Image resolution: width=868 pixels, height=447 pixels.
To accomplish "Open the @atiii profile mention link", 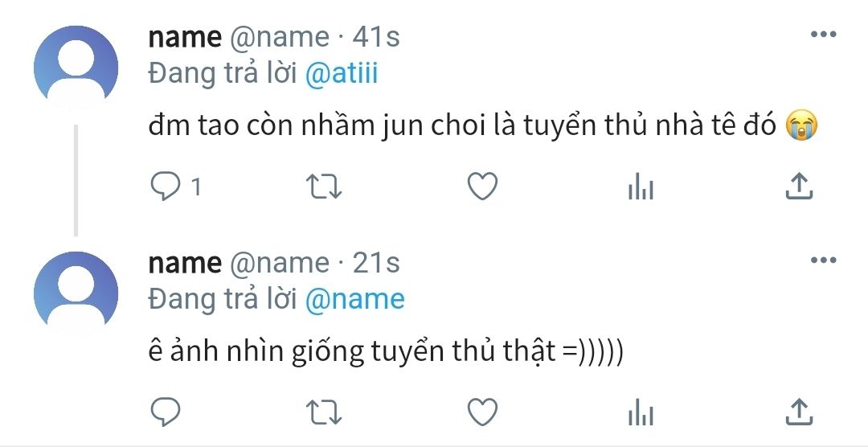I will coord(342,74).
